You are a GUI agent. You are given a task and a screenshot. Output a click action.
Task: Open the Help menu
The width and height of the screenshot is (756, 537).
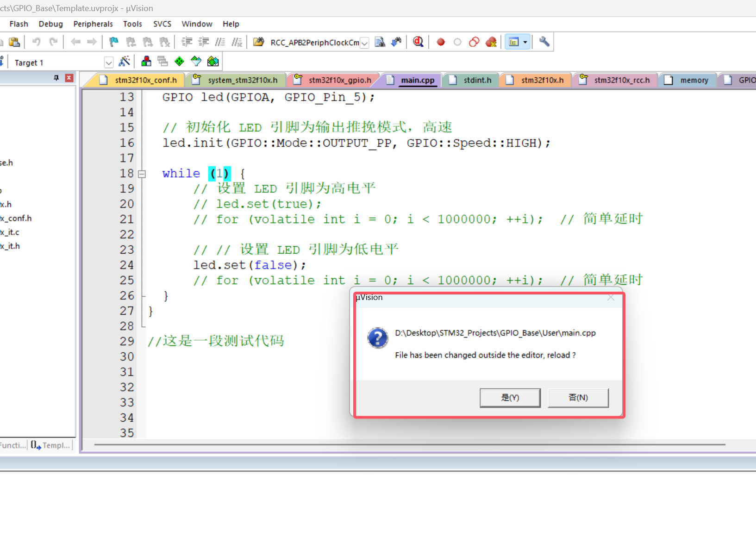pyautogui.click(x=231, y=24)
